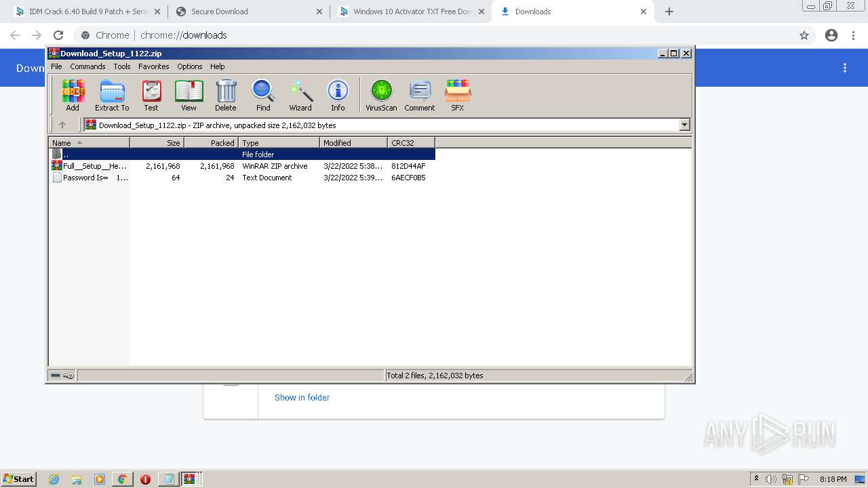The width and height of the screenshot is (868, 488).
Task: Switch to Windows 10 Activator TXT tab
Action: [411, 12]
